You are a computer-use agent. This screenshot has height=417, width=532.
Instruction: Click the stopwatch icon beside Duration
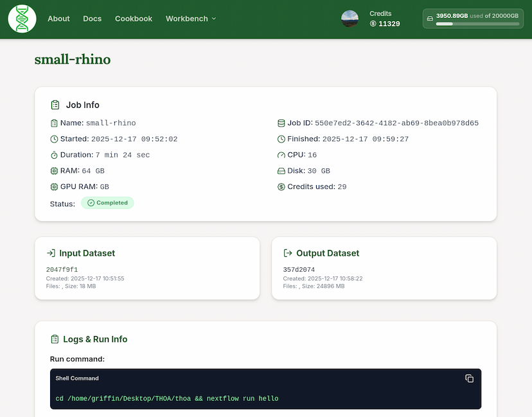click(x=54, y=155)
